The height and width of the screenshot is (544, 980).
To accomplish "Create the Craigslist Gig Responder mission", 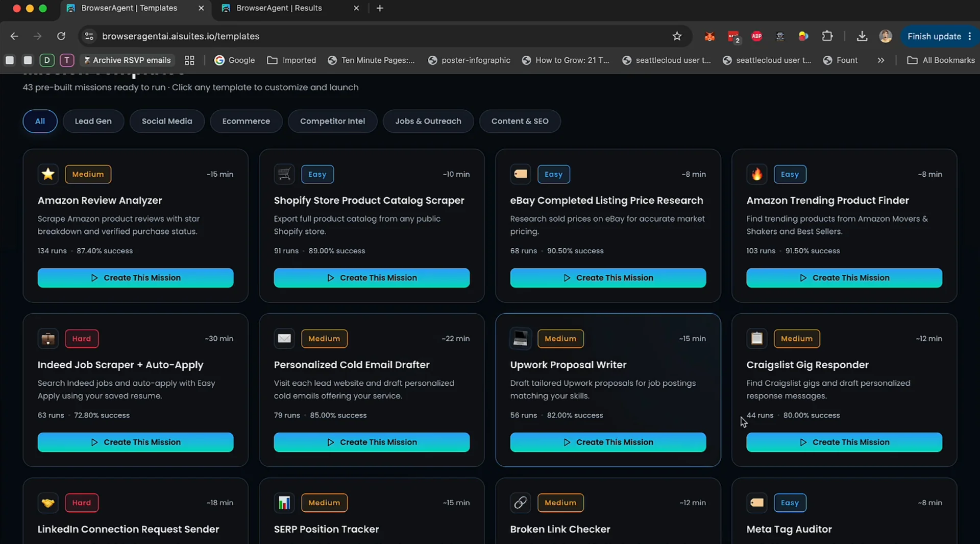I will coord(844,442).
